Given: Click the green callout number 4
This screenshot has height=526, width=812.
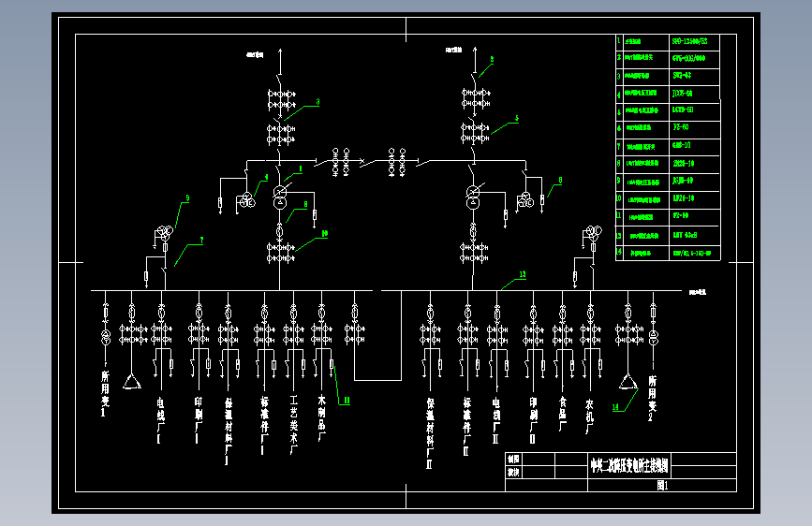Looking at the screenshot, I should click(x=266, y=177).
